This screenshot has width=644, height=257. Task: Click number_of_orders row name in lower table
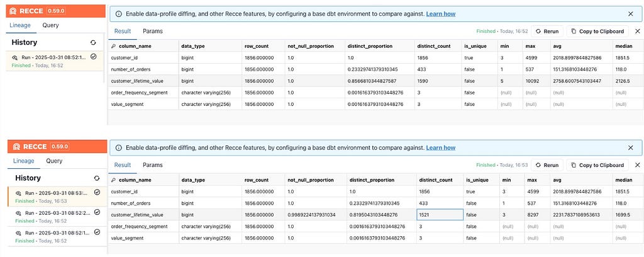(131, 203)
